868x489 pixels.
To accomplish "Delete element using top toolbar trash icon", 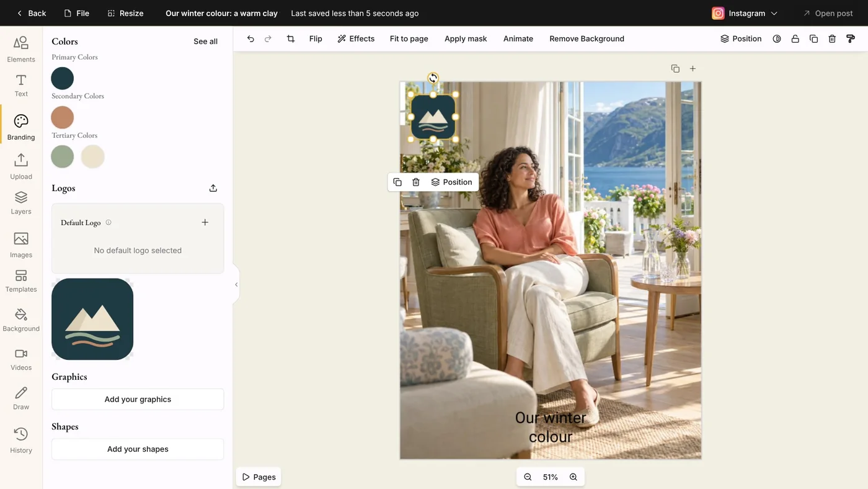I will point(832,38).
